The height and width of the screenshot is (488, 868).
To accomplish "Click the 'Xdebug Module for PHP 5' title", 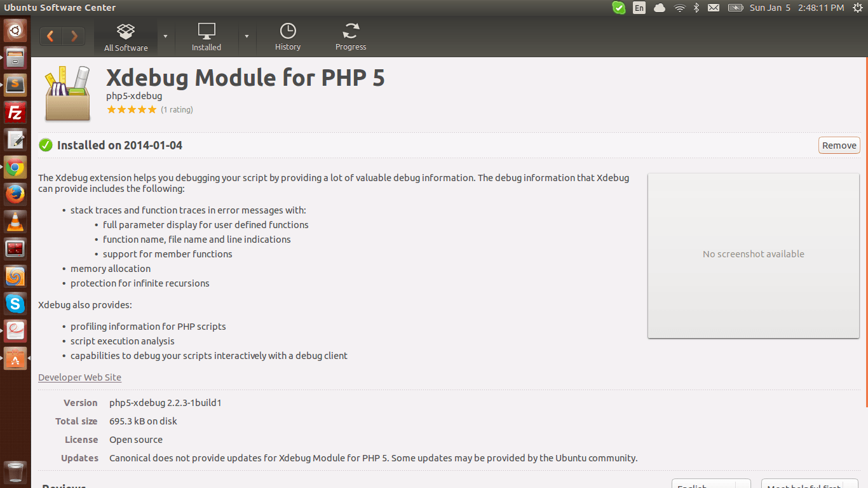I will [x=245, y=78].
